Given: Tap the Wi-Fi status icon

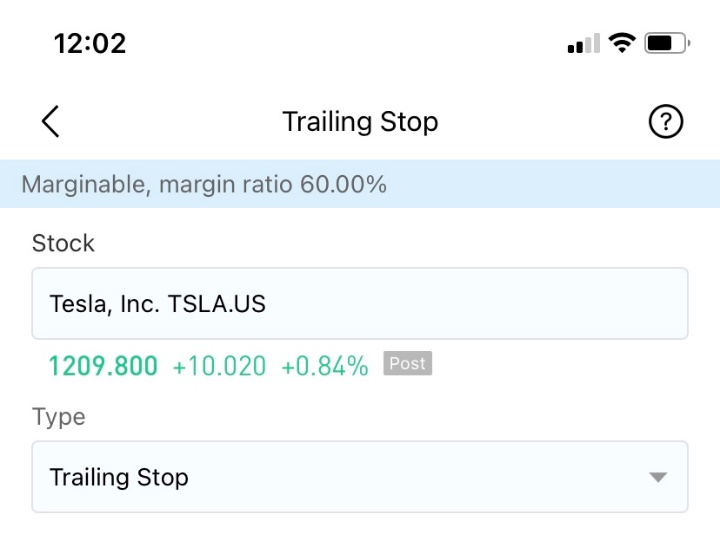Looking at the screenshot, I should (x=622, y=43).
